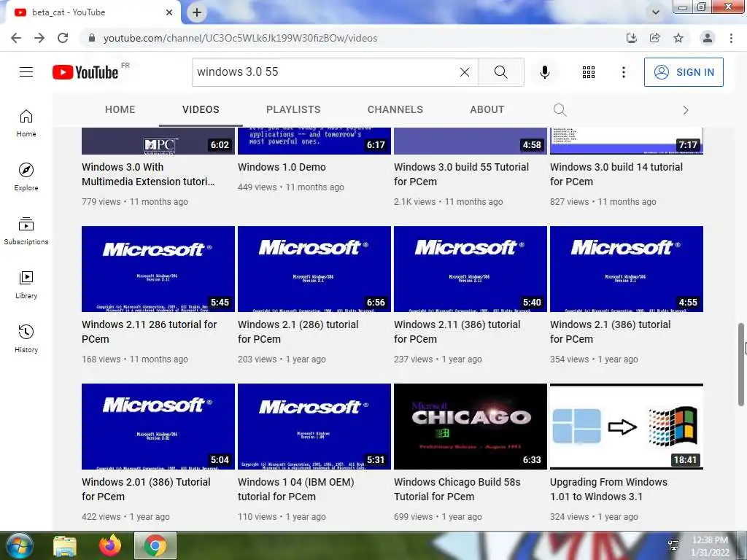Open Library in the sidebar

[26, 284]
